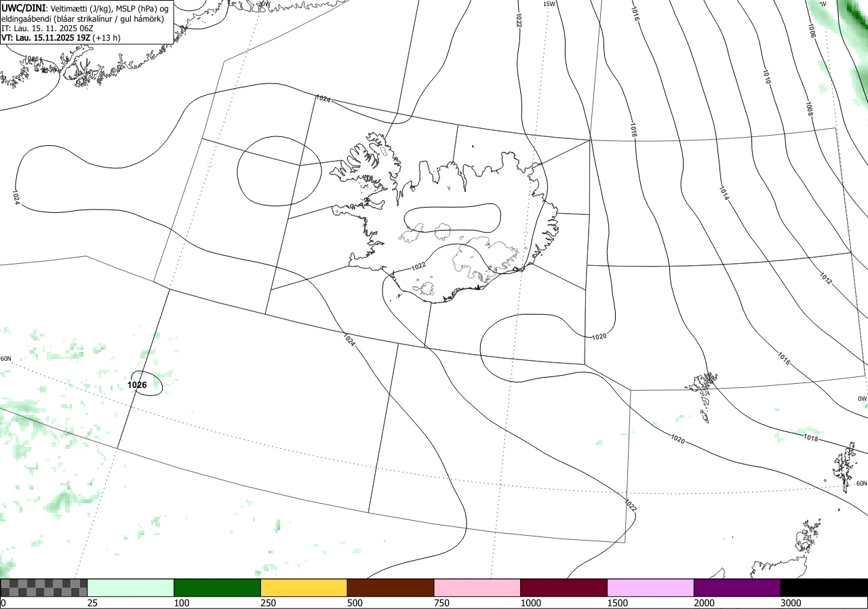
Task: Click the "30W" longitude label
Action: [264, 4]
